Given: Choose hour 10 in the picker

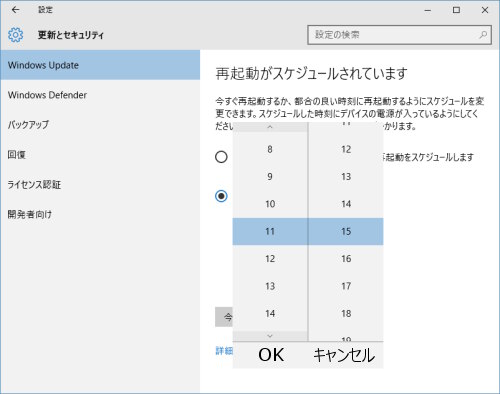Looking at the screenshot, I should coord(270,204).
